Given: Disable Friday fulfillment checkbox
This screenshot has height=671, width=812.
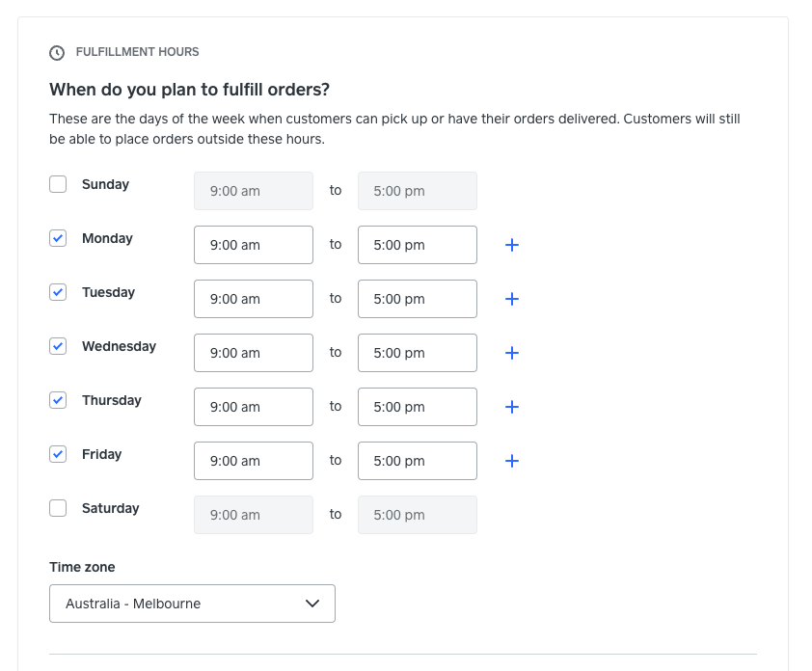Looking at the screenshot, I should tap(58, 454).
